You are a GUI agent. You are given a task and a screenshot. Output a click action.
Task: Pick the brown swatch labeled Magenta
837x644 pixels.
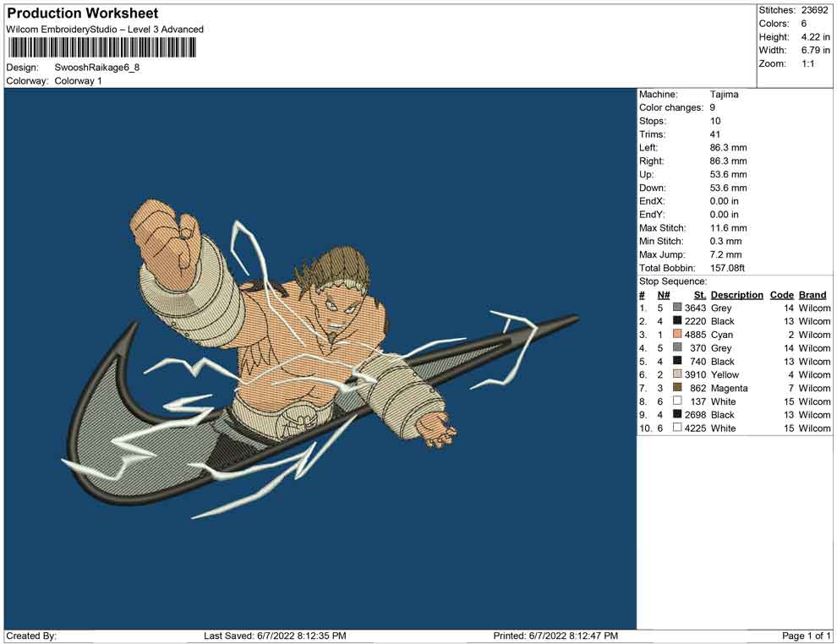tap(677, 388)
